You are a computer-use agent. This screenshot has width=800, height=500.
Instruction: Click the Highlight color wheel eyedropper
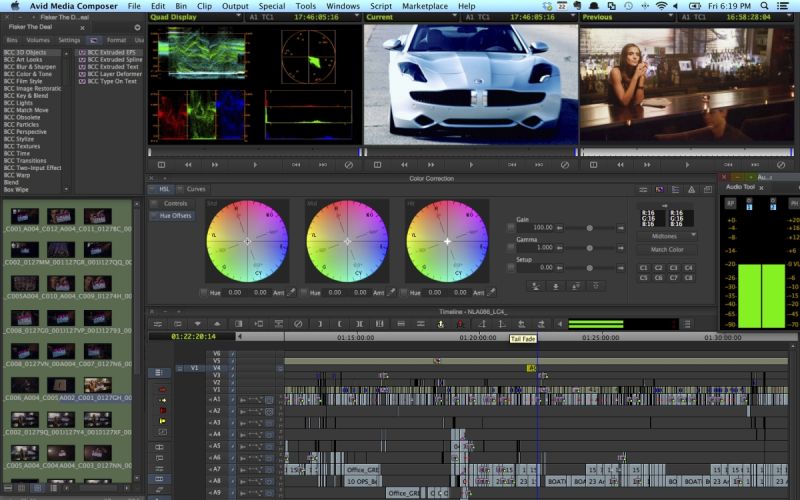tap(491, 292)
